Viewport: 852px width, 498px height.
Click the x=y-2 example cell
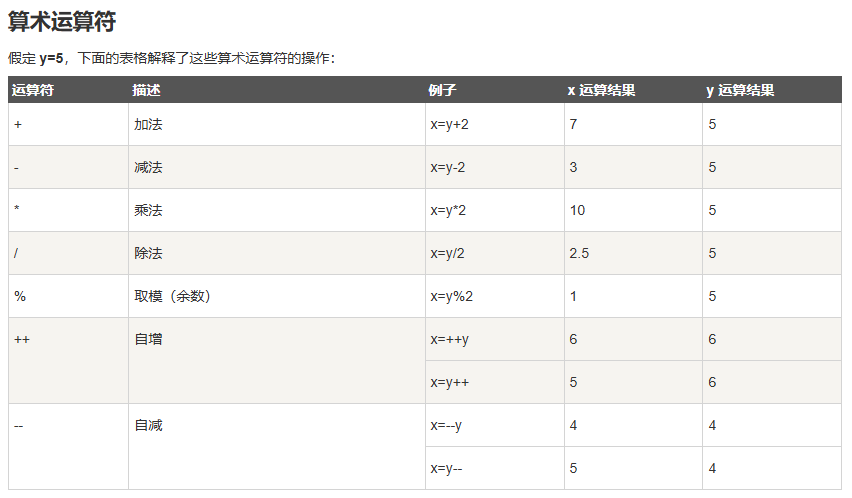coord(447,168)
